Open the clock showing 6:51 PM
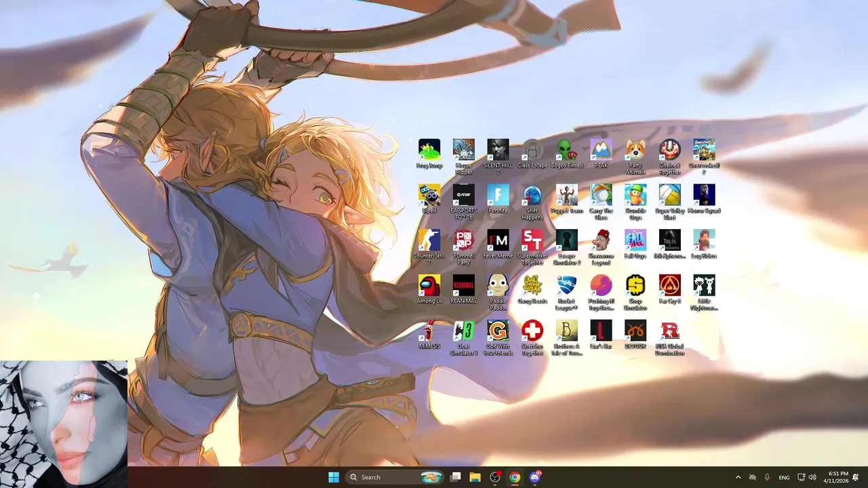 tap(835, 477)
